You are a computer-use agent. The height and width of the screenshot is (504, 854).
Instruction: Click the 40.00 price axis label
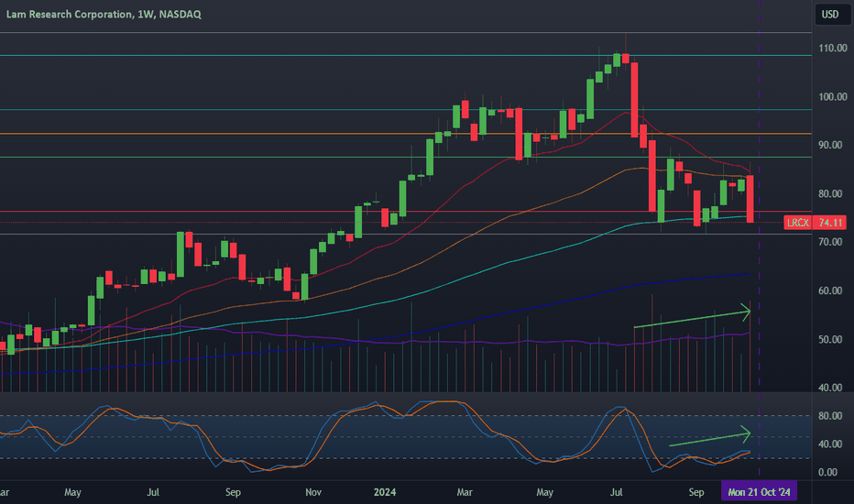click(x=830, y=388)
